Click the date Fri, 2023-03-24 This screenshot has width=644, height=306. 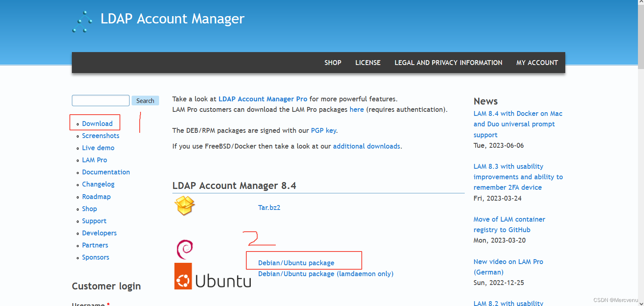coord(497,198)
